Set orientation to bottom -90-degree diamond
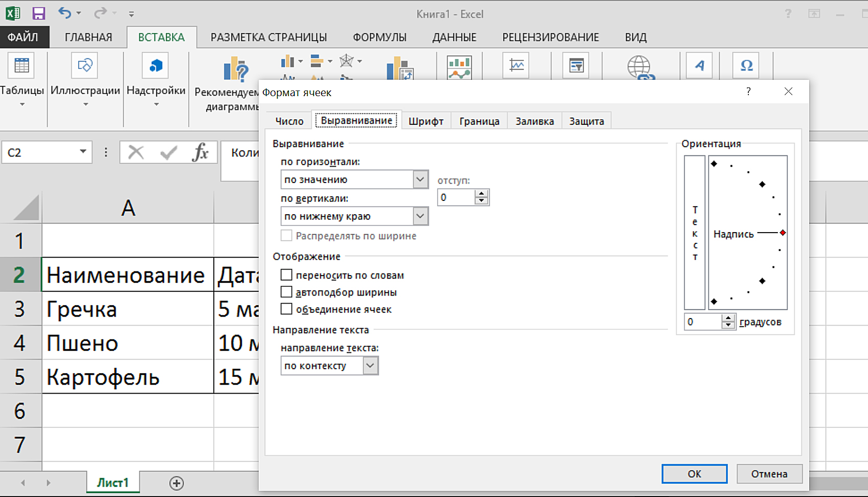868x497 pixels. [714, 302]
